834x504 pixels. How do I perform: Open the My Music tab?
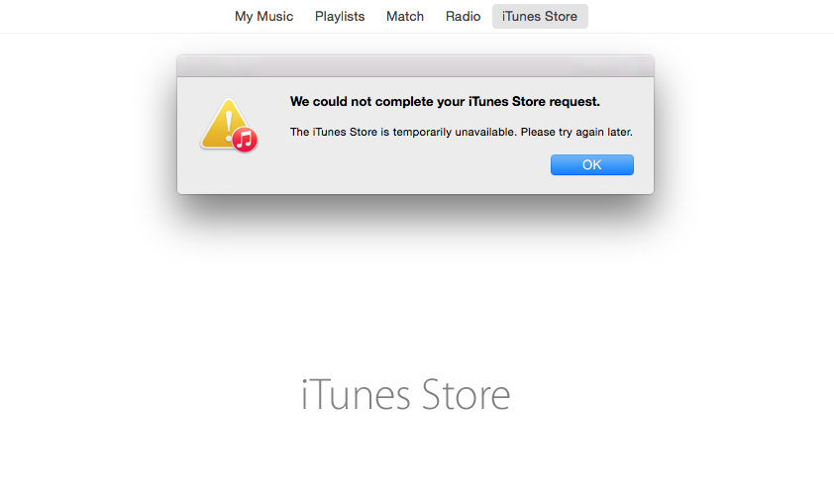[263, 17]
